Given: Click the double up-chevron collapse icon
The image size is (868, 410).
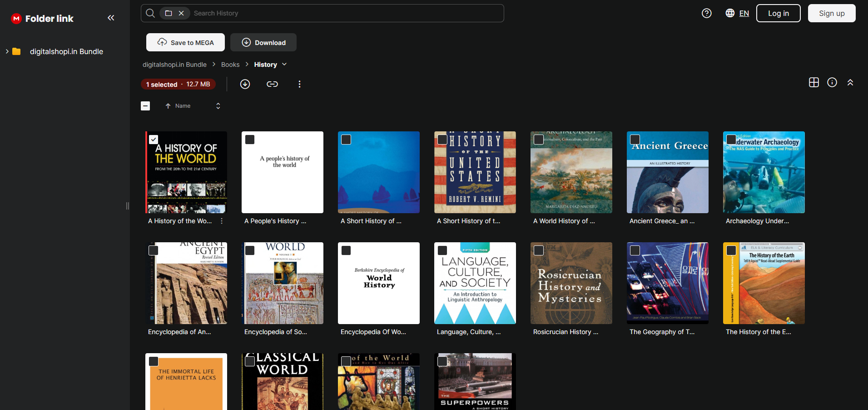Looking at the screenshot, I should pyautogui.click(x=850, y=82).
